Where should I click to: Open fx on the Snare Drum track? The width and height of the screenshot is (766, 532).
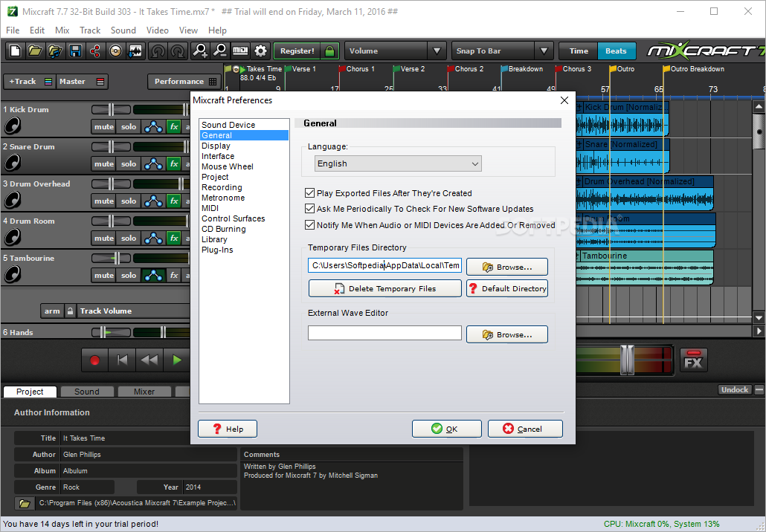point(174,164)
